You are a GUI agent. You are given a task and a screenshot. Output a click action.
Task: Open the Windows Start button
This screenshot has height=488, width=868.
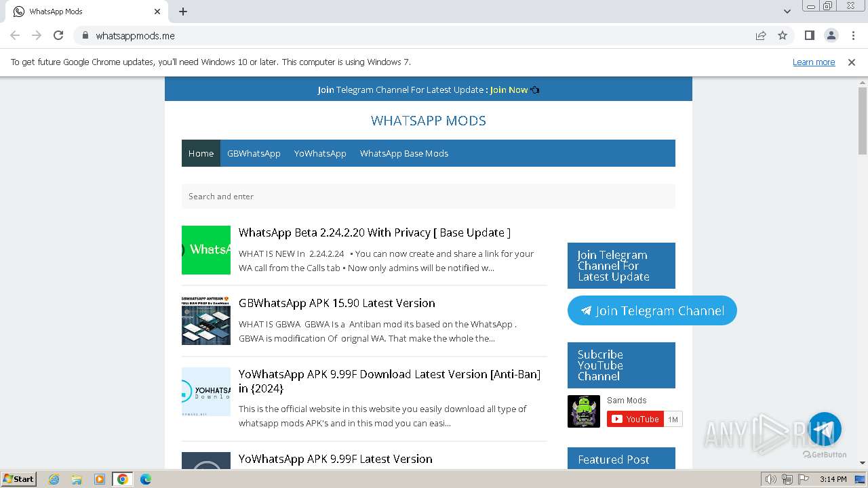[19, 479]
